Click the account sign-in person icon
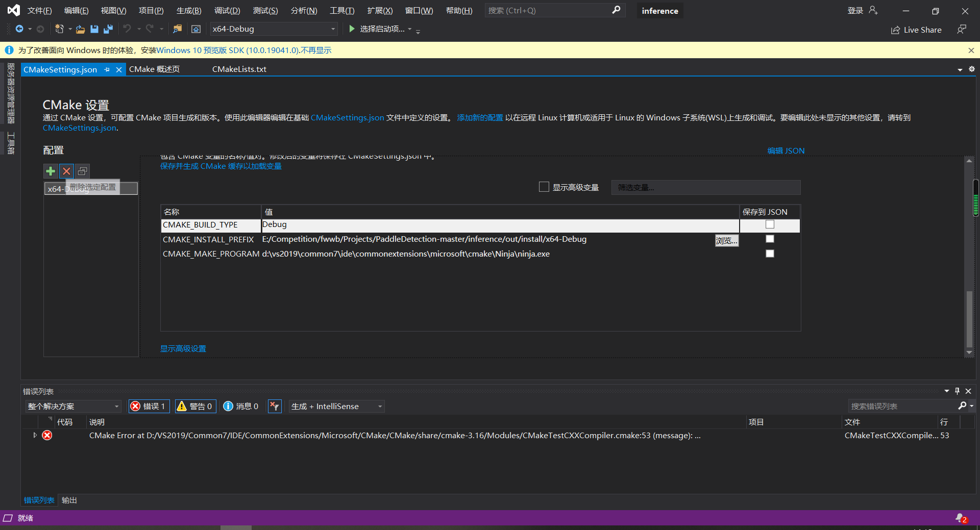 point(873,10)
